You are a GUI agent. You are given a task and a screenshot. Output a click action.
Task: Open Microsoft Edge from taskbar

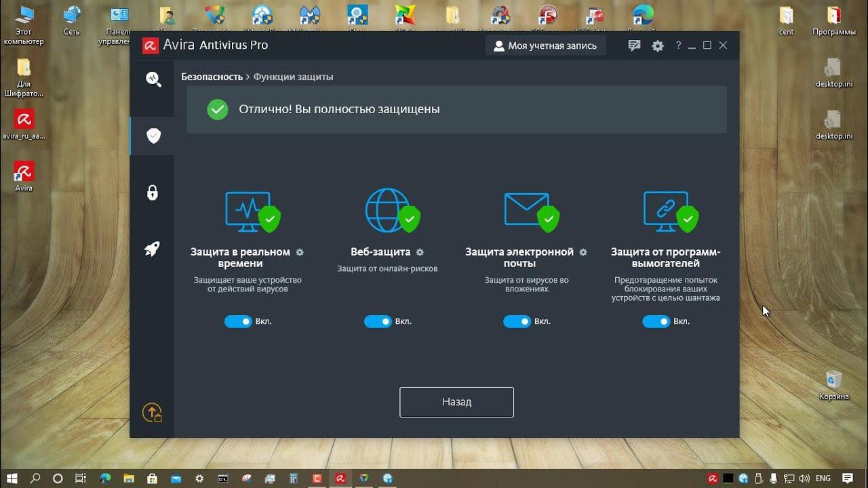click(105, 479)
